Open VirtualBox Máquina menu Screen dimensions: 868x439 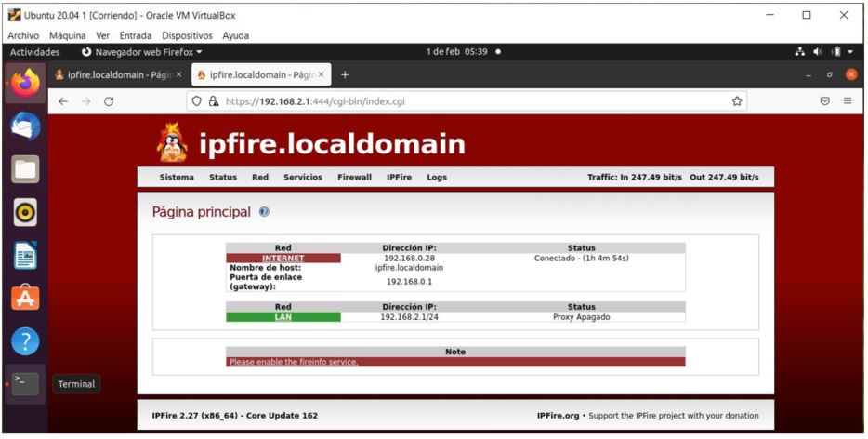pos(68,35)
